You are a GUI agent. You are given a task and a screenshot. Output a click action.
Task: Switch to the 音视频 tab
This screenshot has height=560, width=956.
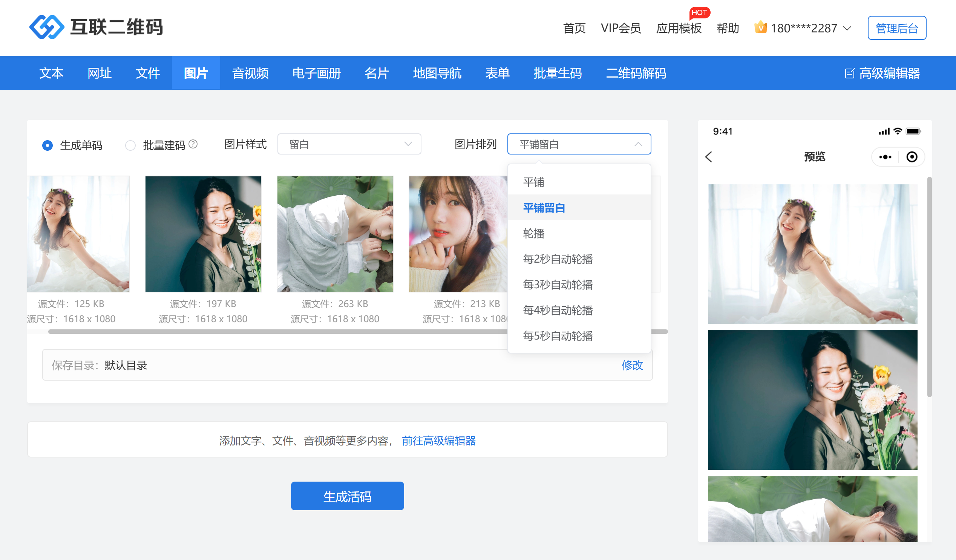coord(250,73)
